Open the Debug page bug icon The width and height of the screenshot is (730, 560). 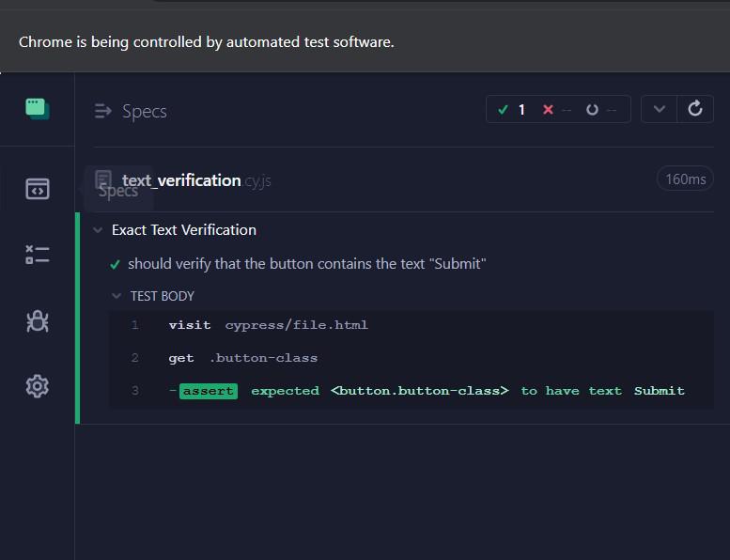click(37, 321)
